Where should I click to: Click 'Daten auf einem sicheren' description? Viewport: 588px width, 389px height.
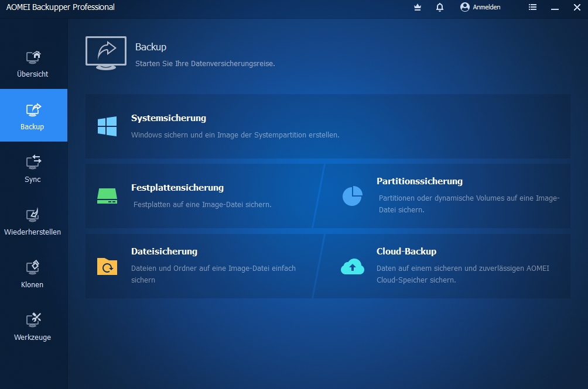[x=463, y=274]
